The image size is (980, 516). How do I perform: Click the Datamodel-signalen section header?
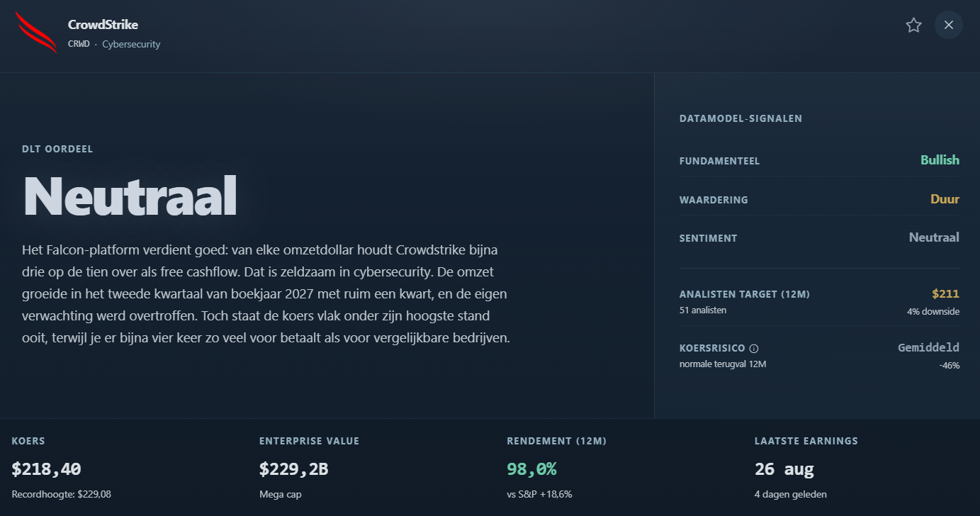point(740,118)
